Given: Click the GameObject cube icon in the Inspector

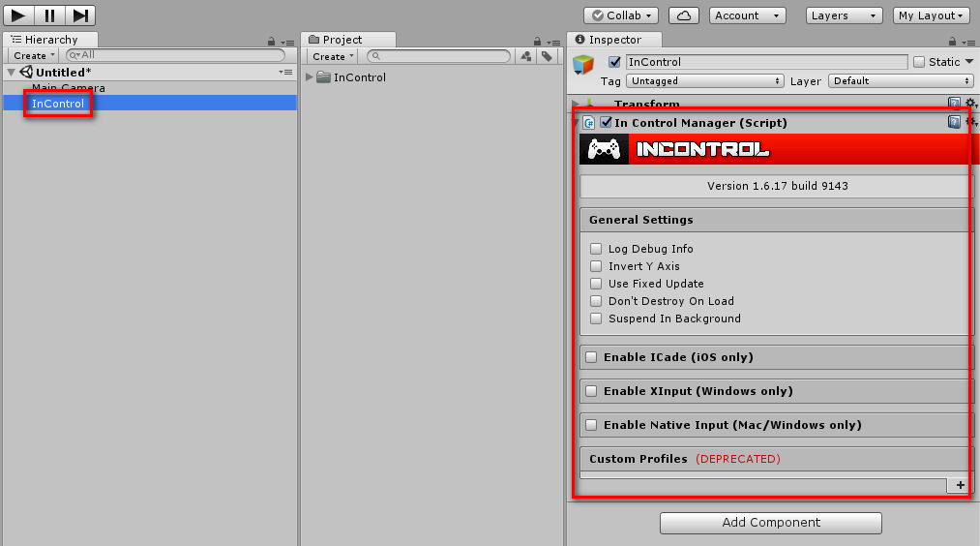Looking at the screenshot, I should (582, 65).
